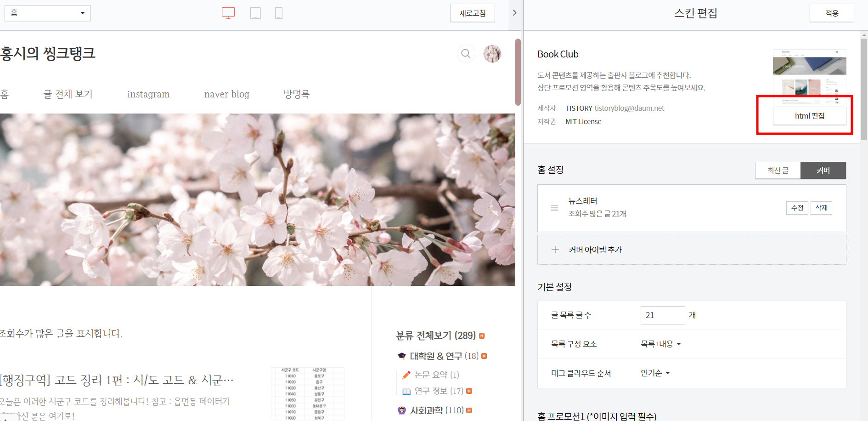
Task: Collapse skin editor panel chevron arrow
Action: (514, 13)
